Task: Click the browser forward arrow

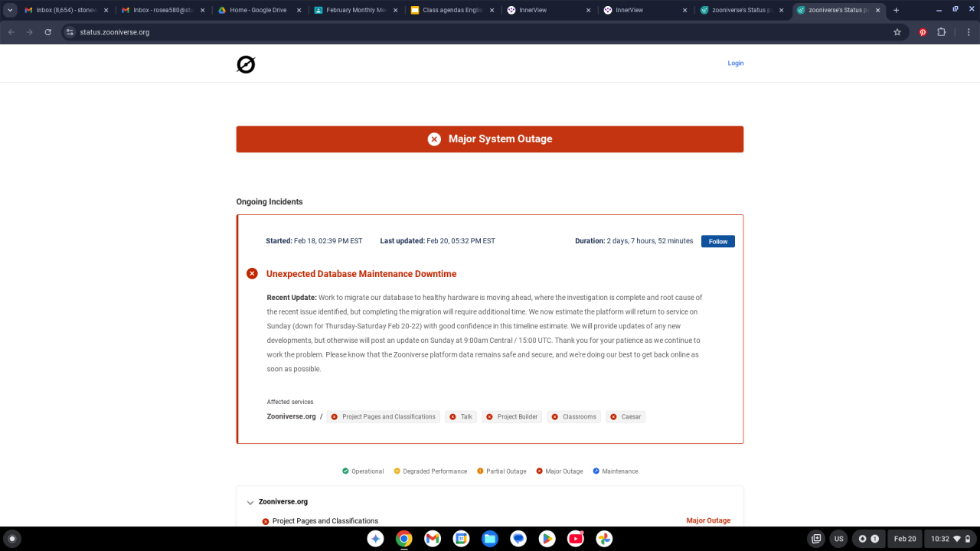Action: click(x=30, y=32)
